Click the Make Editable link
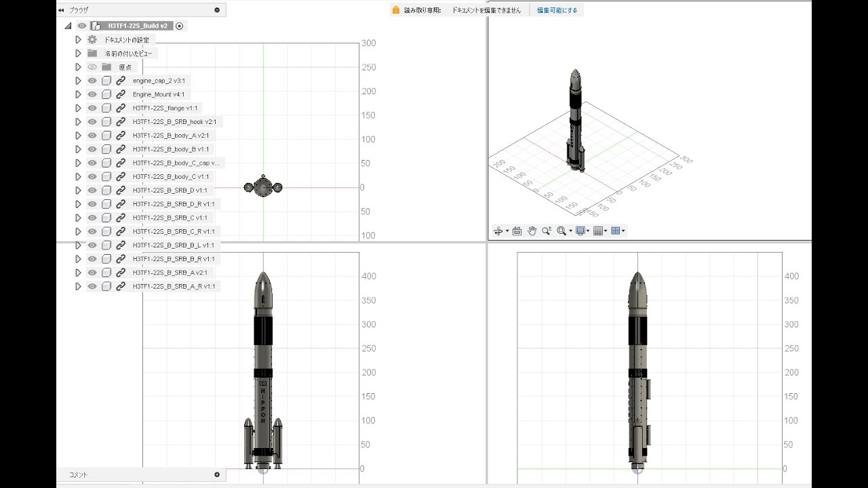 pyautogui.click(x=557, y=10)
